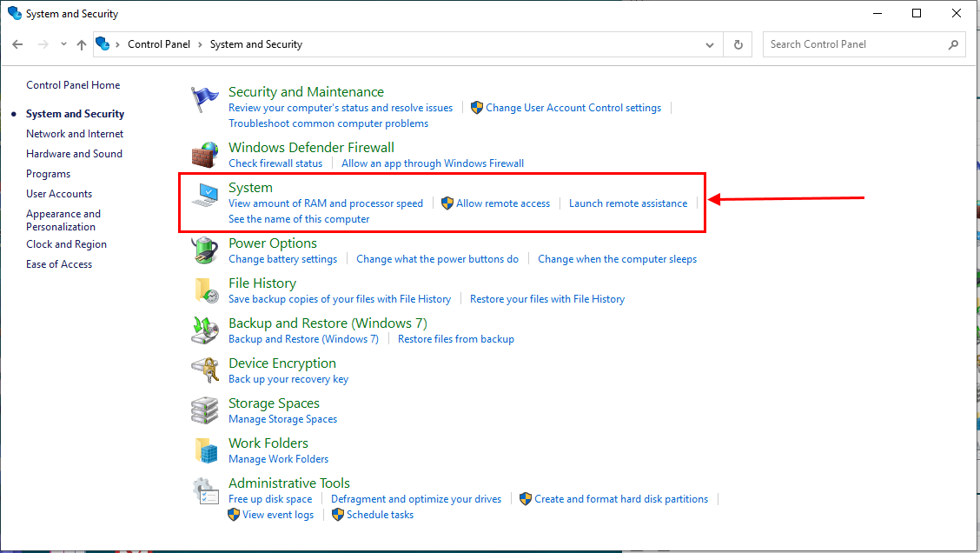Open the Power Options heading
980x553 pixels.
coord(273,243)
